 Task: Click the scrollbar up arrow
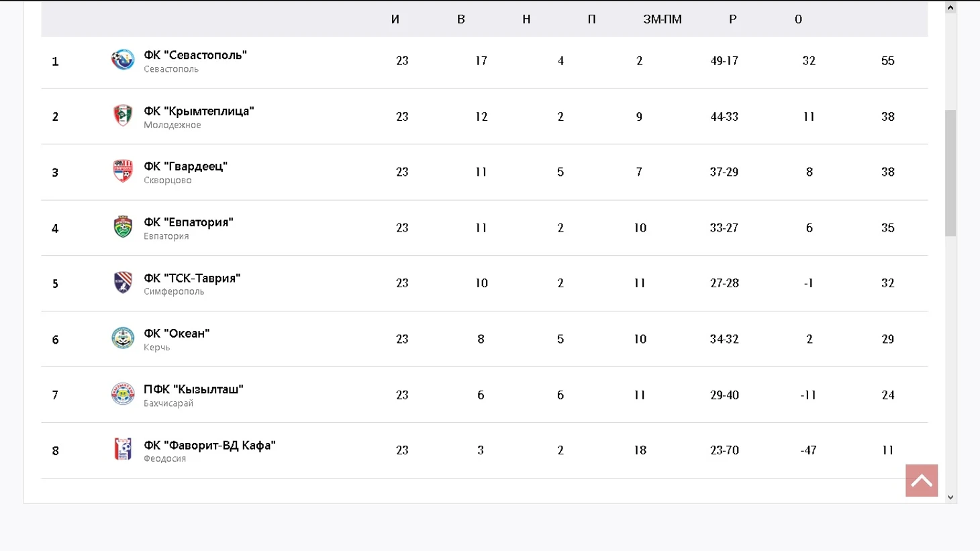pyautogui.click(x=950, y=7)
